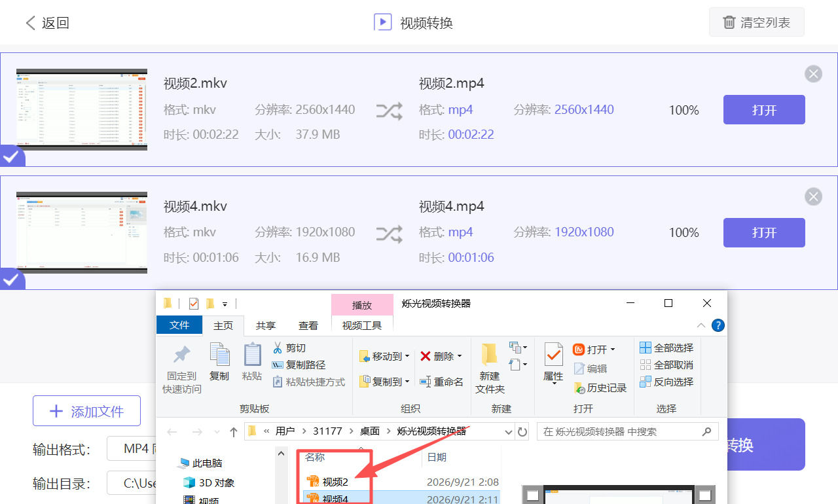Open the Open (打开) dropdown in ribbon
Viewport: 838px width, 504px height.
(x=613, y=350)
